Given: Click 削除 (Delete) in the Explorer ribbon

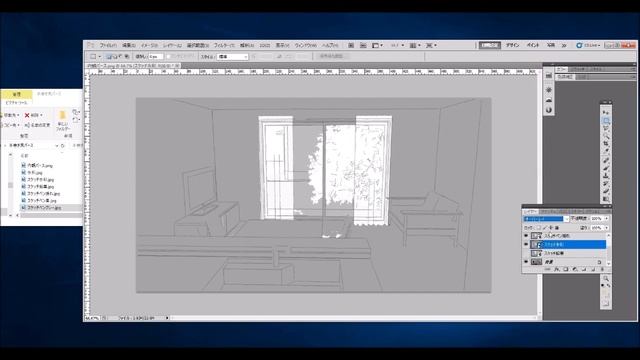Looking at the screenshot, I should coord(32,115).
